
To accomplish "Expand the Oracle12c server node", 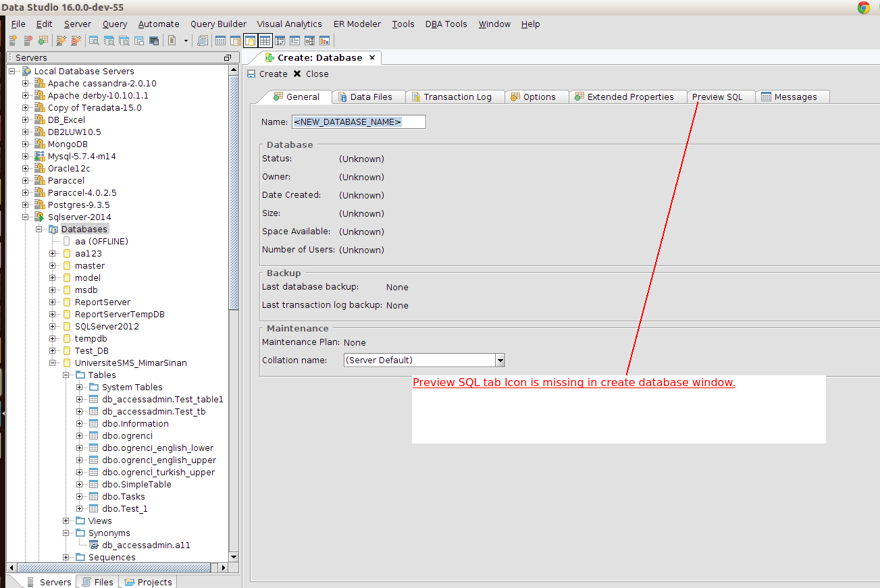I will [26, 168].
